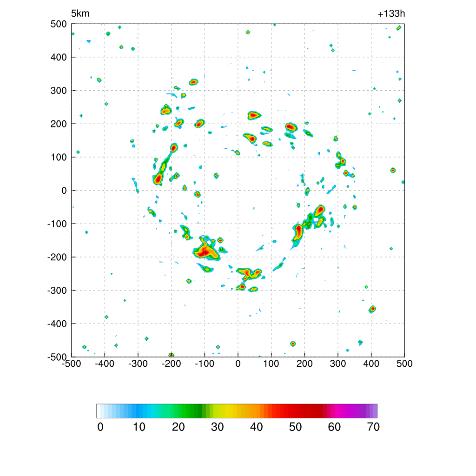This screenshot has height=476, width=476.
Task: Click x-axis tick label "500"
Action: point(404,364)
